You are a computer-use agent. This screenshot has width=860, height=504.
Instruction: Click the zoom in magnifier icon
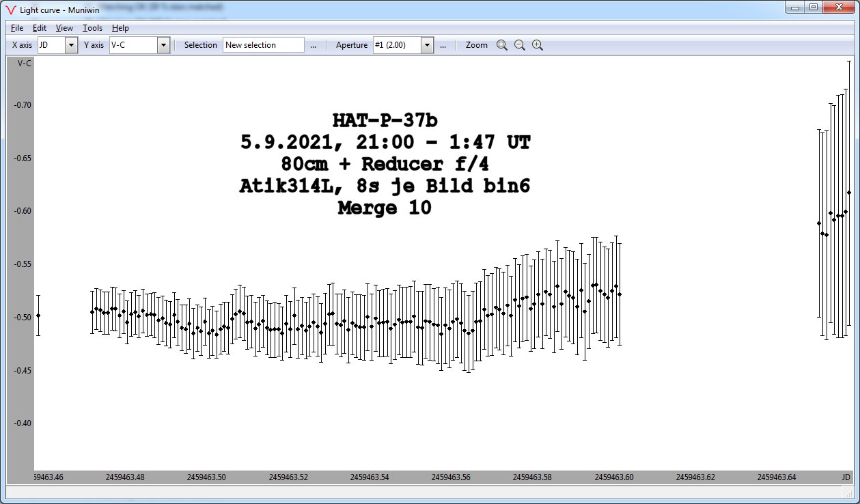click(x=538, y=45)
